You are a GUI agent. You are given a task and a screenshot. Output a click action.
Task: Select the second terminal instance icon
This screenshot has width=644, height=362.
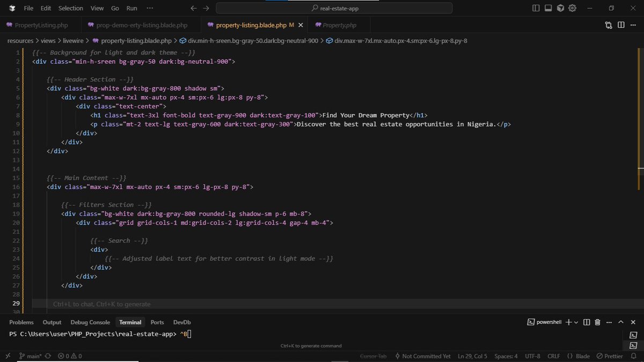[633, 346]
